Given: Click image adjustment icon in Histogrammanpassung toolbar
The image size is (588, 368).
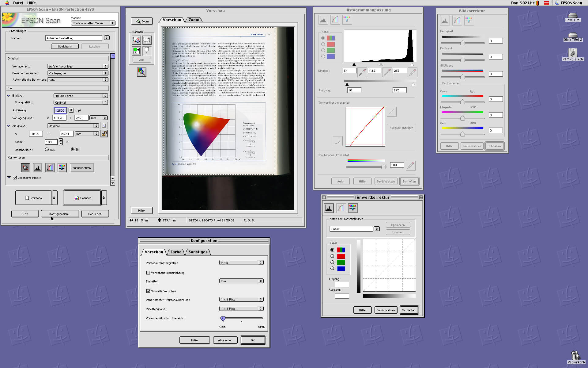Looking at the screenshot, I should tap(347, 20).
